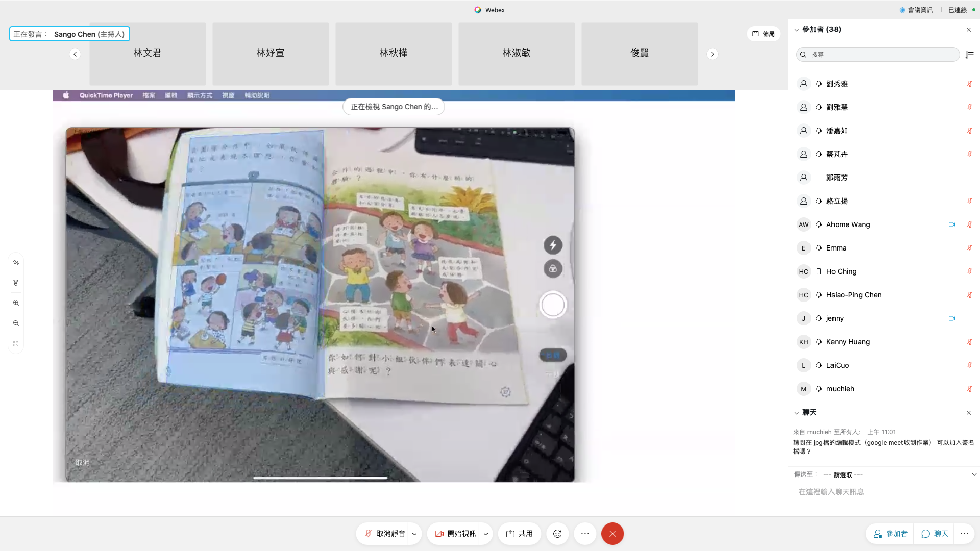
Task: Open the 傳送至 recipient dropdown
Action: pos(897,474)
